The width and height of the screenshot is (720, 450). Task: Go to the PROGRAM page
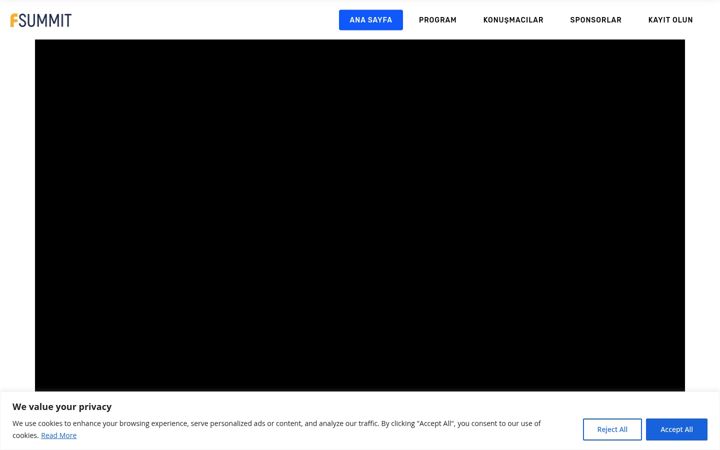[437, 20]
